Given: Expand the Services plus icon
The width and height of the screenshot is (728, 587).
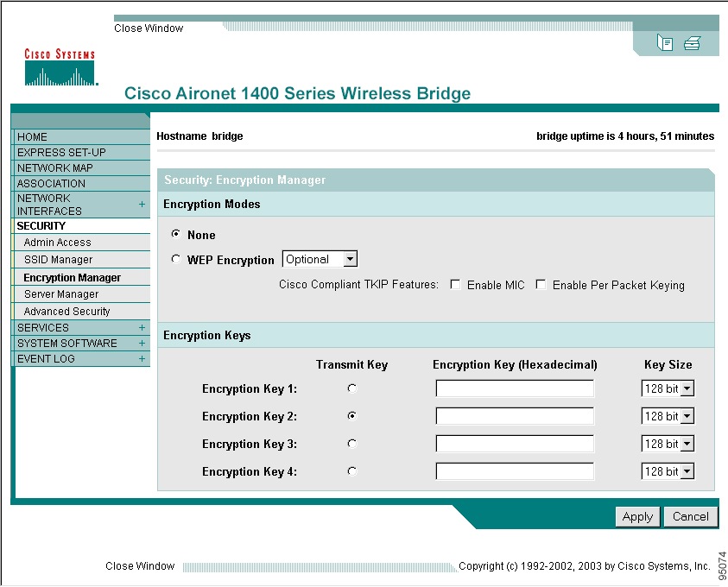Looking at the screenshot, I should (x=142, y=328).
